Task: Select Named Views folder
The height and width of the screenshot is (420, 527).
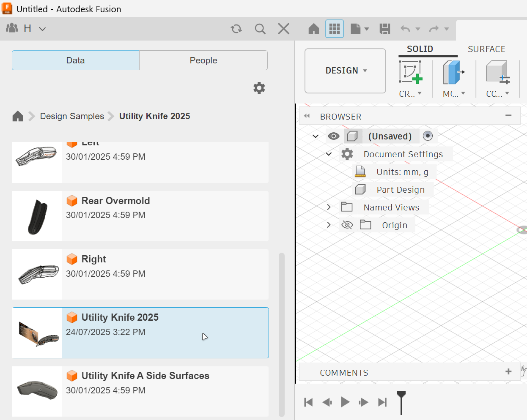Action: point(391,207)
